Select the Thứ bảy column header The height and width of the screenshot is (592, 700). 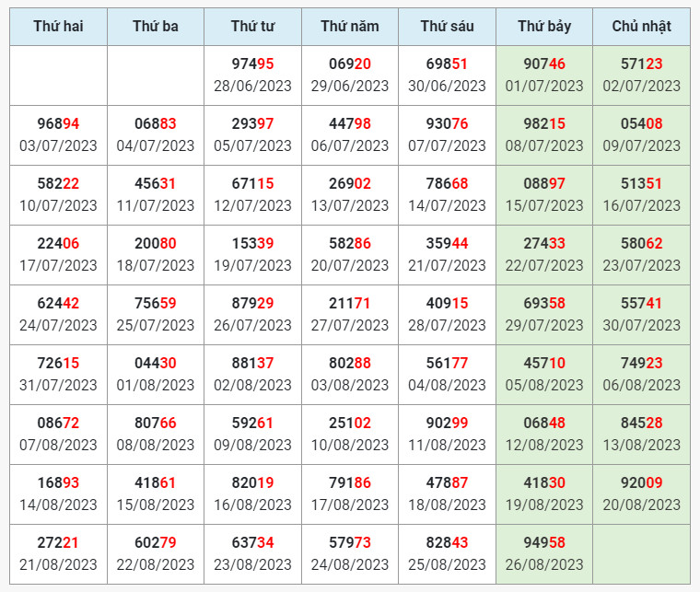(544, 27)
